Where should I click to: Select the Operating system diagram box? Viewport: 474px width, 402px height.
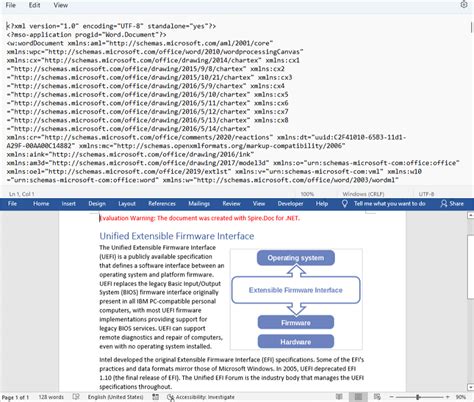(296, 258)
